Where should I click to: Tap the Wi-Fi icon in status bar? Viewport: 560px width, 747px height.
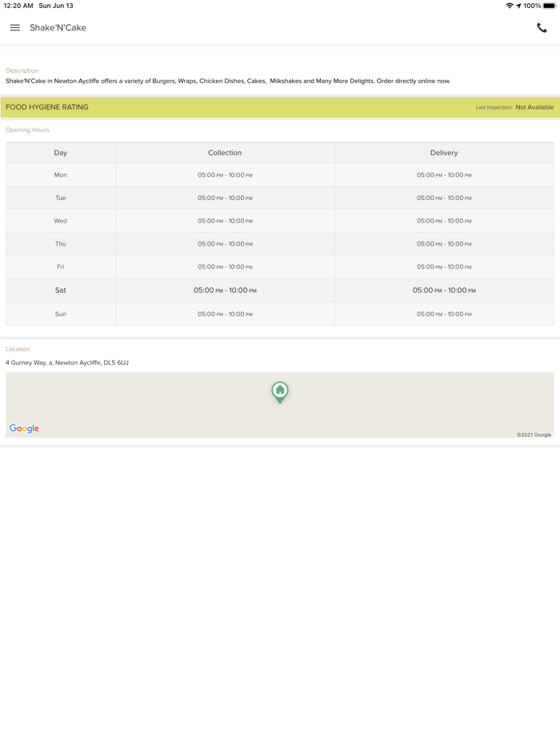point(510,6)
